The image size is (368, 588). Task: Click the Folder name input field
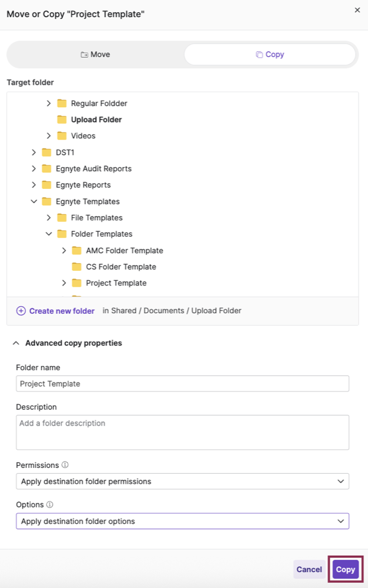182,384
